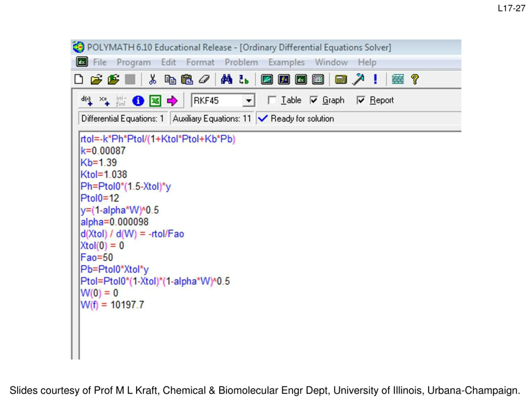Click the ini-finl values button
The height and width of the screenshot is (399, 532).
(x=121, y=101)
